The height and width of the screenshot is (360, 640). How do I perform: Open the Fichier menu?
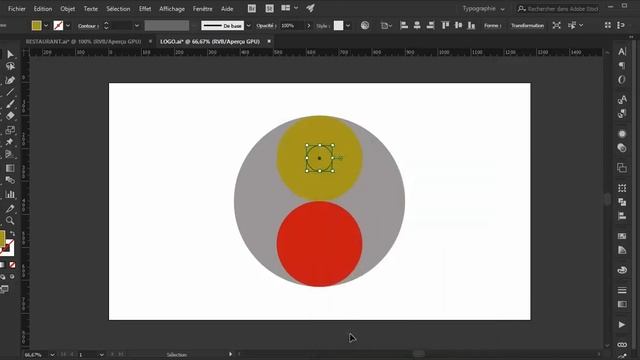(x=17, y=9)
